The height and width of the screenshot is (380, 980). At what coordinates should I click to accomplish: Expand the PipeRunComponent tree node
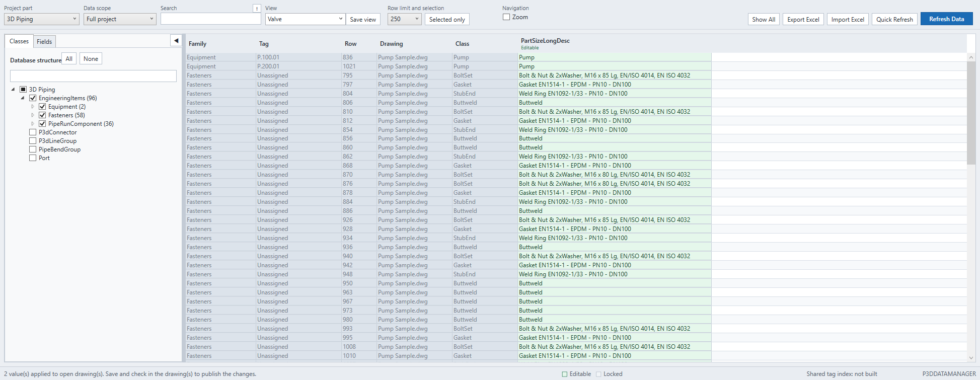33,124
